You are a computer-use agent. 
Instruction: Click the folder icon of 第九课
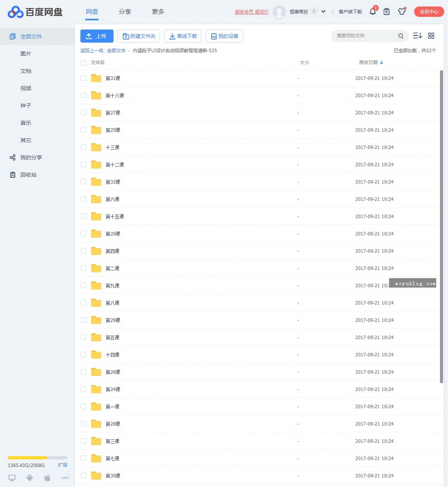pyautogui.click(x=96, y=286)
